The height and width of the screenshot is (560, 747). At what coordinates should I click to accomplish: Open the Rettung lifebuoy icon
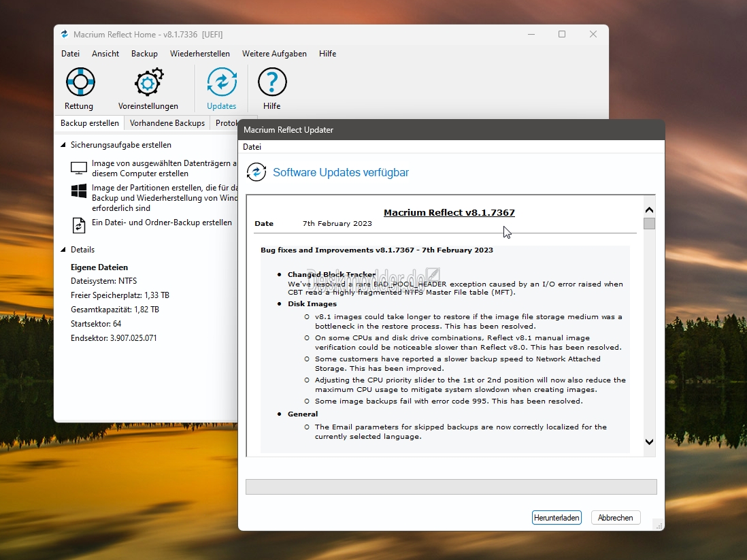(80, 82)
